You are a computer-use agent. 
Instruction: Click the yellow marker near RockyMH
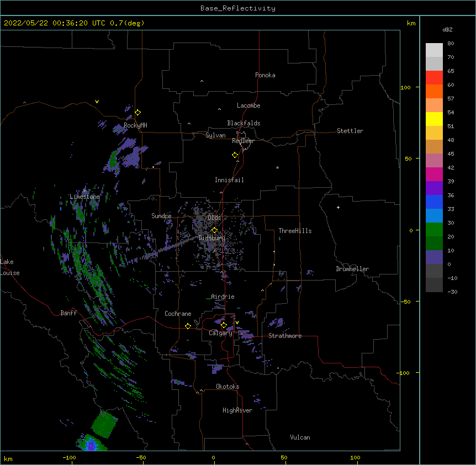click(137, 113)
